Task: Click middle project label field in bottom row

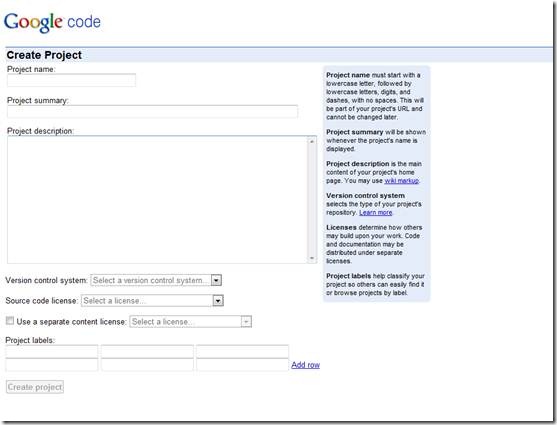Action: pos(147,365)
